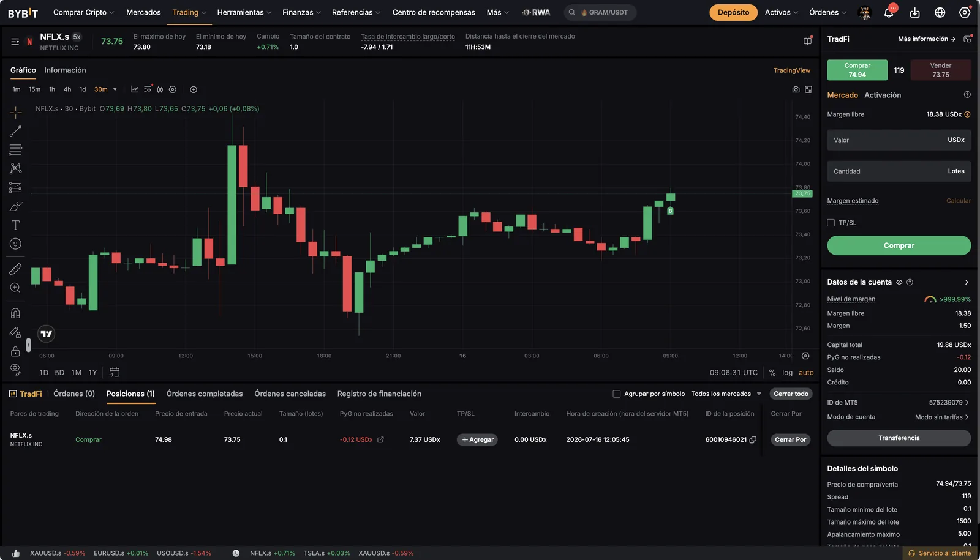Select the trend line drawing tool

pos(15,131)
